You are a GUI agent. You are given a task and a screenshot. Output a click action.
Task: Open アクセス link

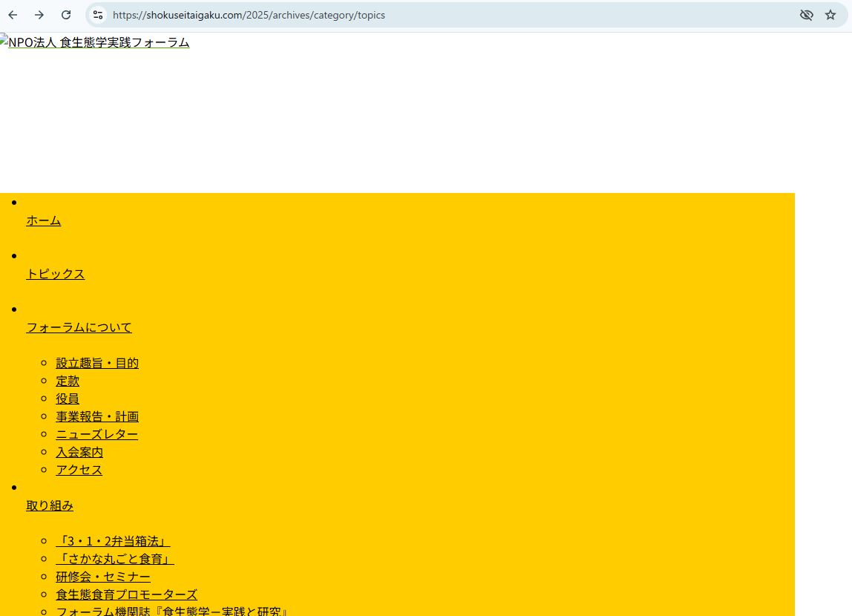click(79, 470)
